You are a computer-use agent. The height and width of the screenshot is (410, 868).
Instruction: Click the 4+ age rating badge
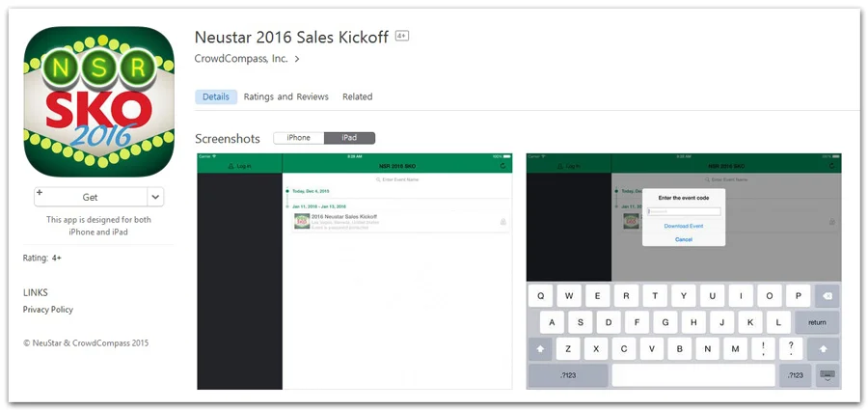[402, 36]
